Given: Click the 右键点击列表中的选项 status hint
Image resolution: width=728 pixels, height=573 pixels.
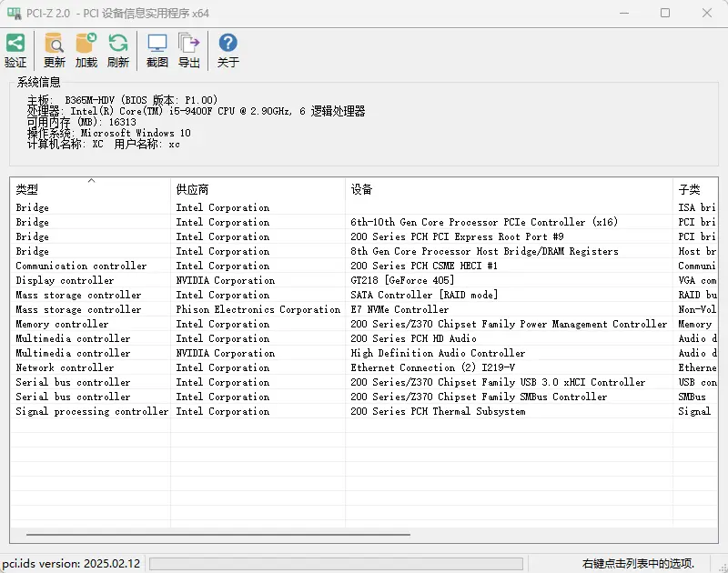Looking at the screenshot, I should click(639, 564).
